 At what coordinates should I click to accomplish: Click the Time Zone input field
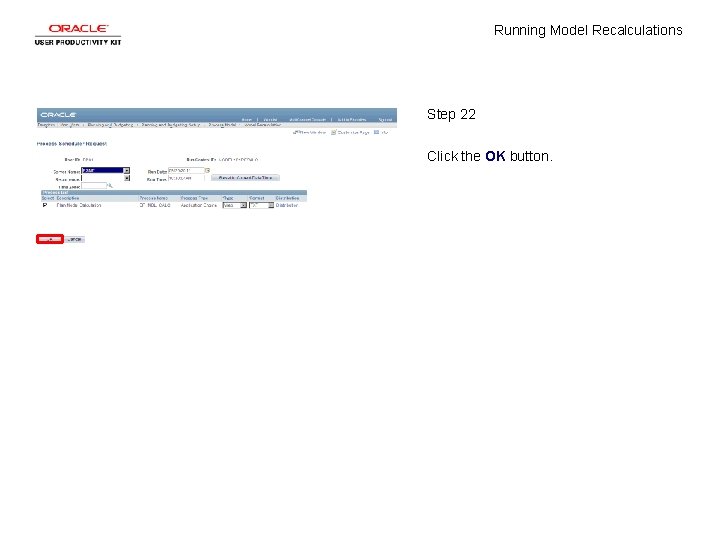click(94, 186)
